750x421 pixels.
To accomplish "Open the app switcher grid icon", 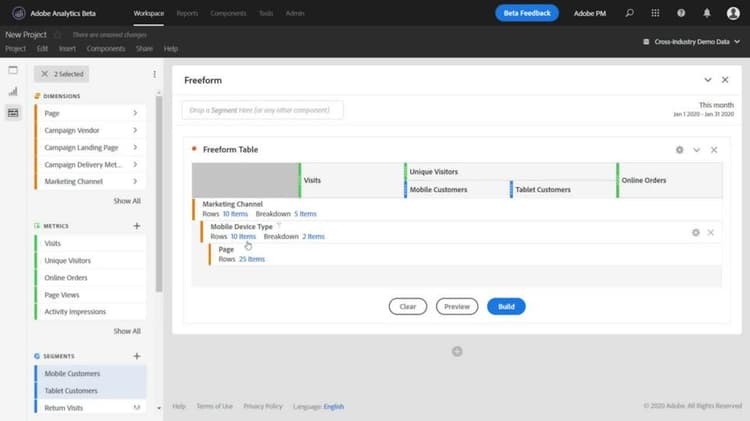I will tap(655, 13).
